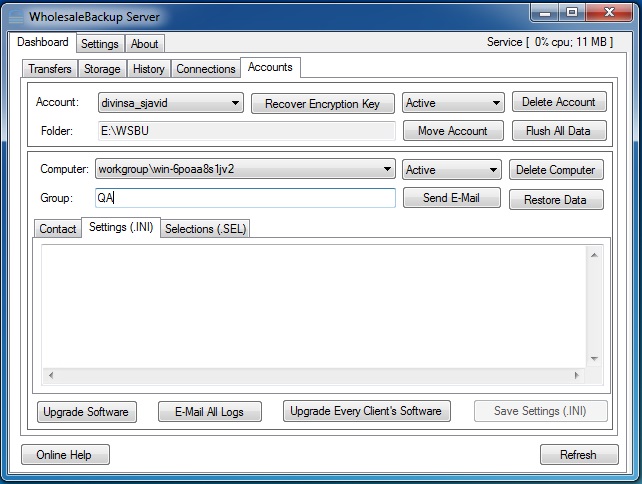View the History tab
Screen dimensions: 642x484
149,69
